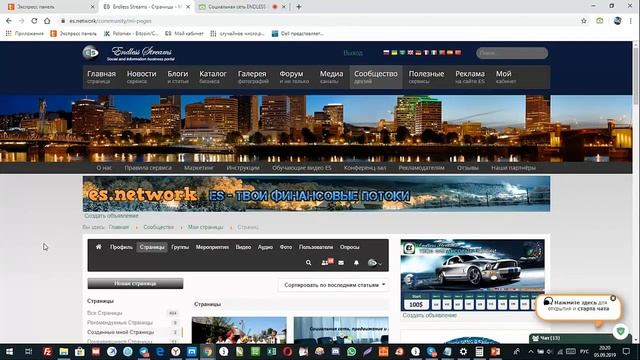This screenshot has width=640, height=360.
Task: Open Блоги in the main navigation
Action: [x=178, y=77]
